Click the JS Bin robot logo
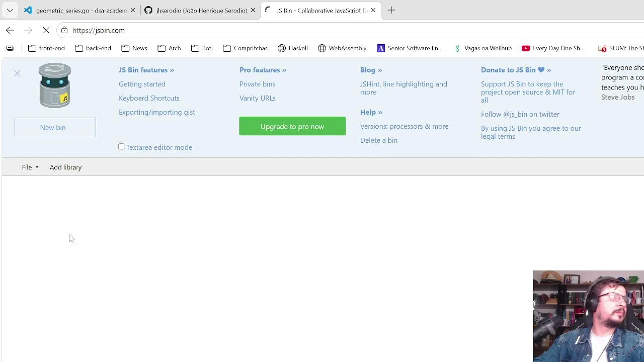The width and height of the screenshot is (644, 362). coord(55,85)
